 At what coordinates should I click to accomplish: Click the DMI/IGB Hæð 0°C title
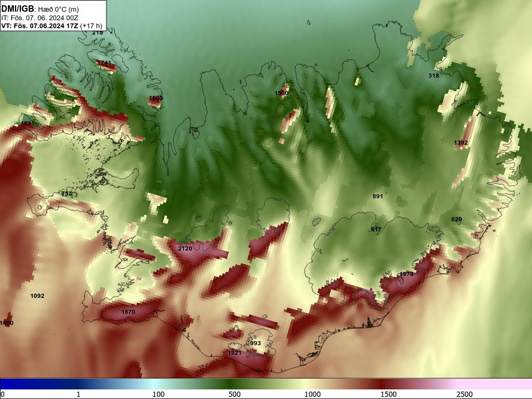[40, 9]
